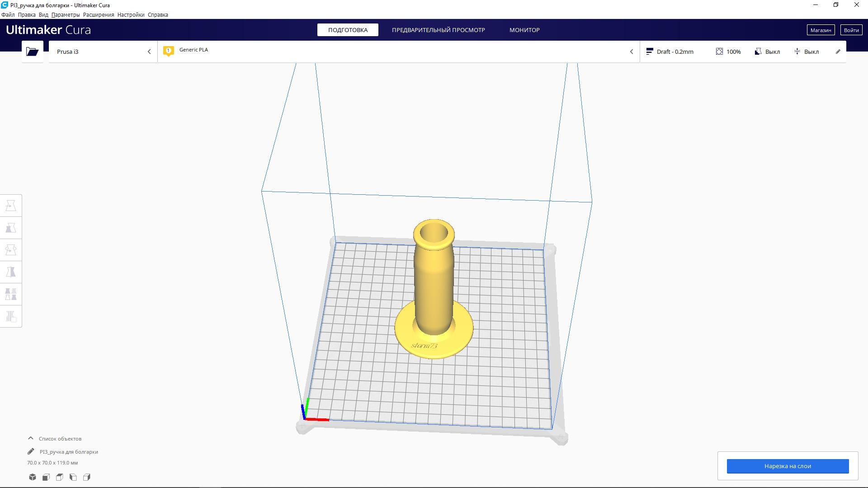Switch to 3D isometric view cube icon

(33, 477)
